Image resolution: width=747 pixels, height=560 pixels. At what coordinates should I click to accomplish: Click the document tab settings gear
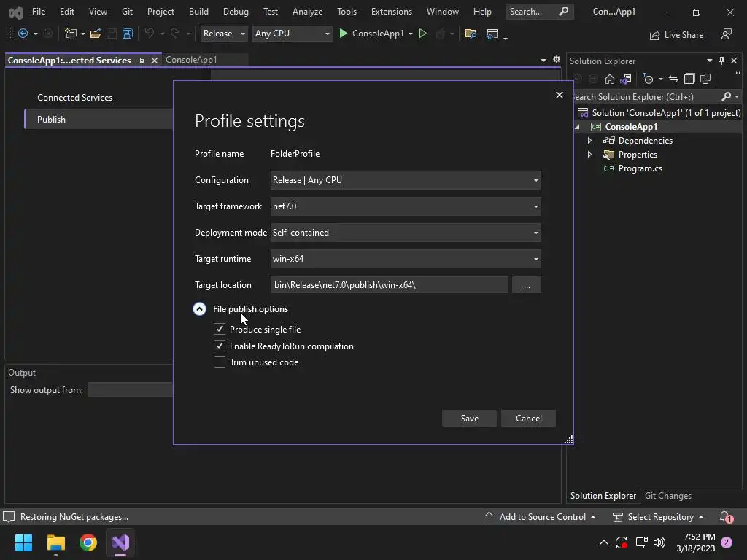tap(557, 60)
